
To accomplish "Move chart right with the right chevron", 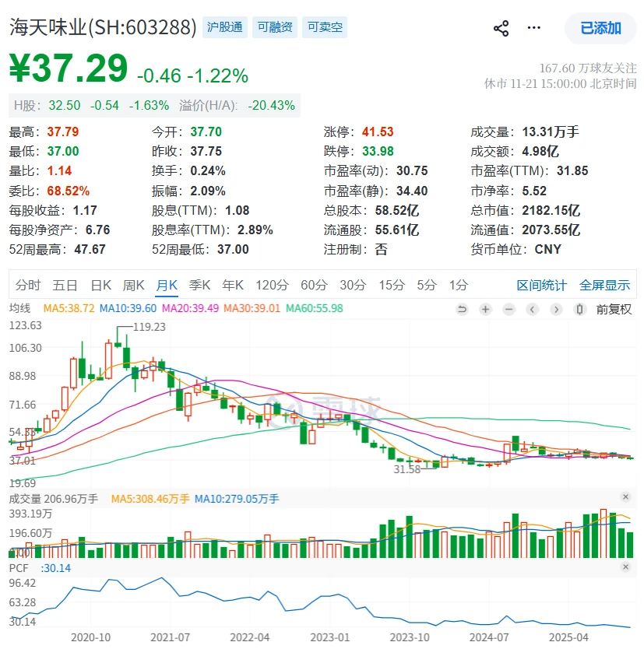I will click(556, 309).
